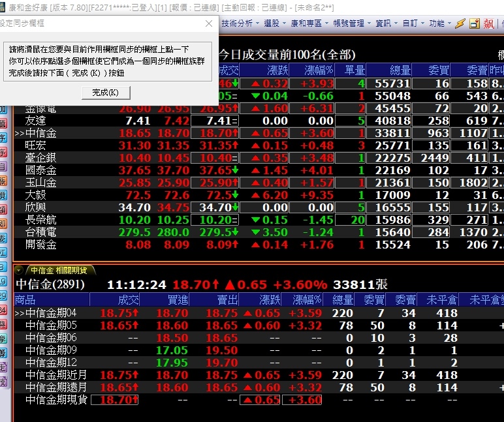Select the 中信金期現貨 row
Image resolution: width=504 pixels, height=422 pixels.
(259, 400)
